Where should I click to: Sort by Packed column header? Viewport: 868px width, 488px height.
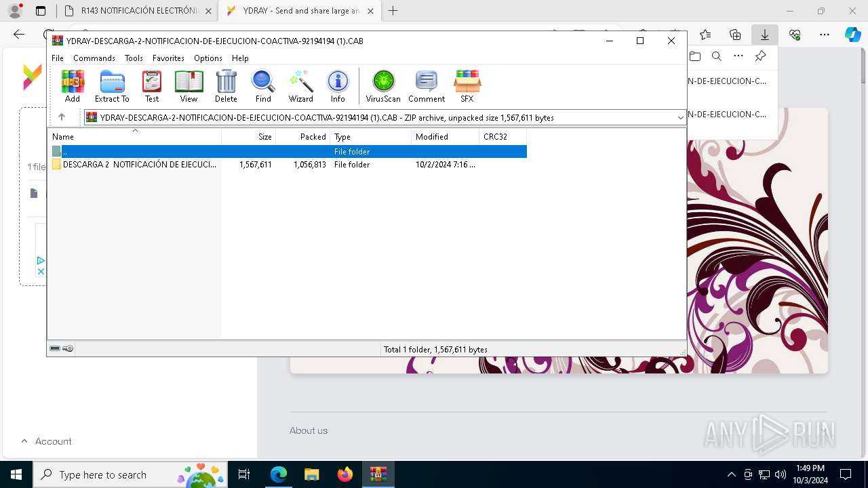coord(303,137)
